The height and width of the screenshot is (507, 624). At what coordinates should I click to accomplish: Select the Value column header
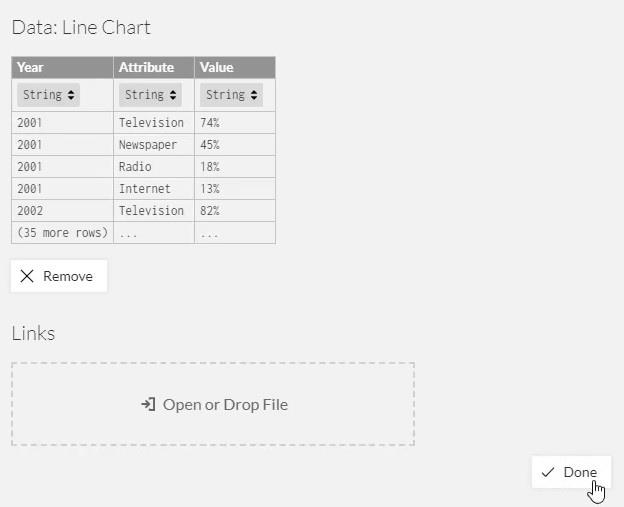235,67
